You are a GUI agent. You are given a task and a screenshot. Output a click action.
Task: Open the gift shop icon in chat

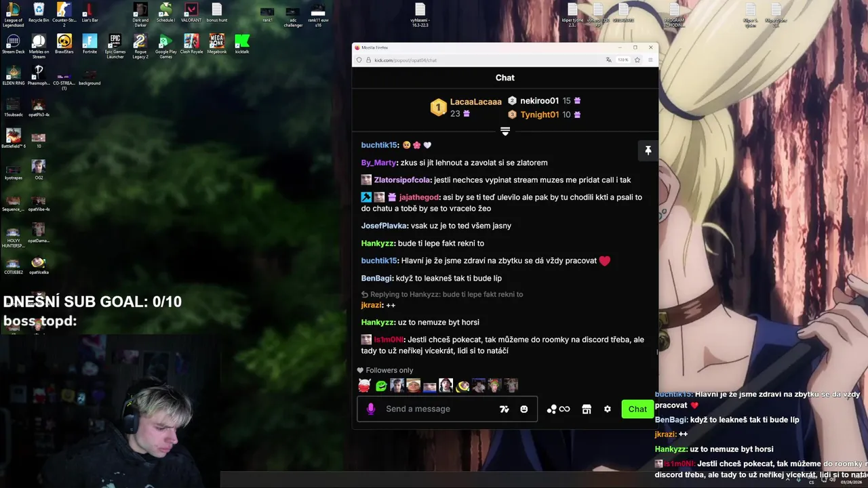point(587,409)
